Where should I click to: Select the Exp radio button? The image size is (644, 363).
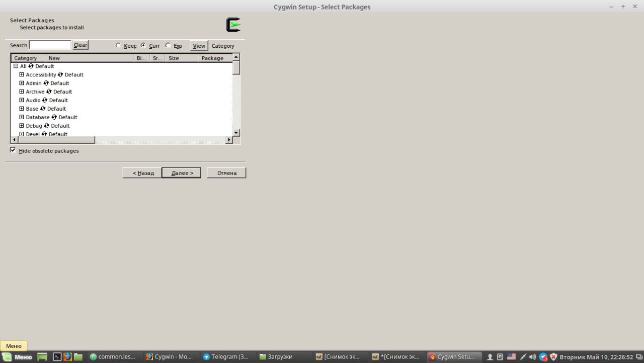tap(168, 45)
